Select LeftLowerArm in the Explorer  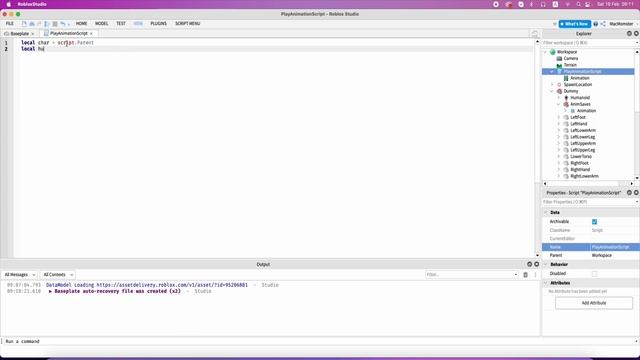click(583, 130)
